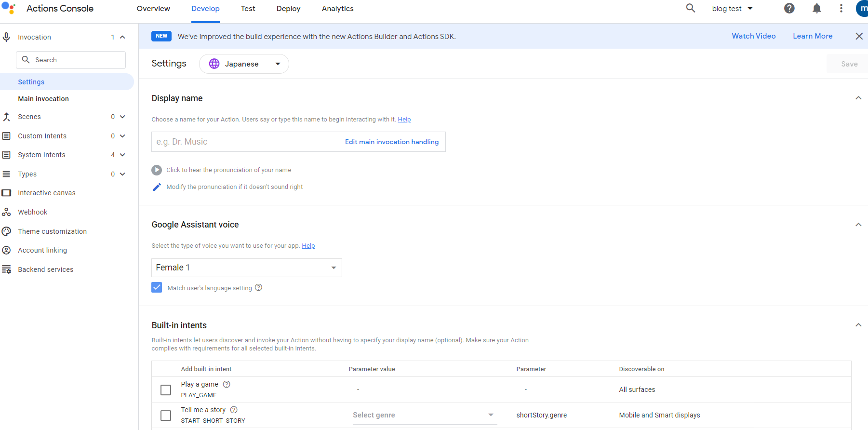Click the NEW badge in the banner
Viewport: 868px width, 430px height.
pyautogui.click(x=161, y=36)
